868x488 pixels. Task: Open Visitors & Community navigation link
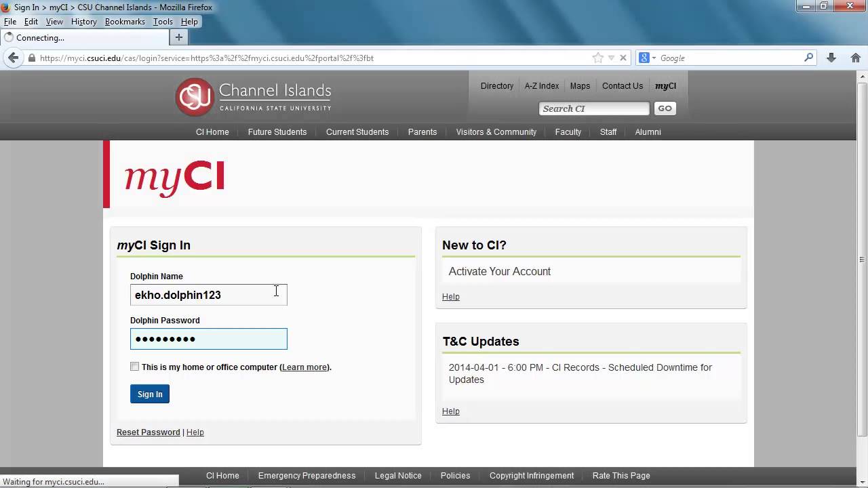click(x=496, y=132)
